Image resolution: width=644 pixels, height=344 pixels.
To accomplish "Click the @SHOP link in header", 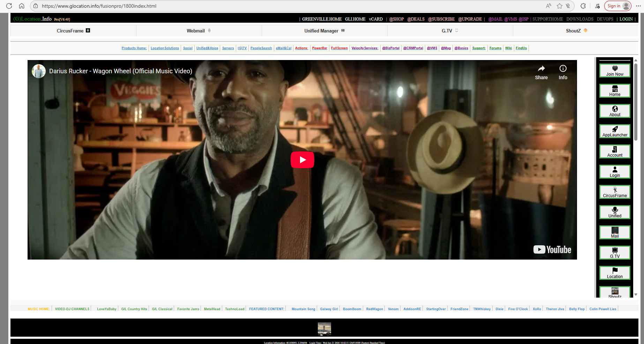I will click(x=396, y=19).
